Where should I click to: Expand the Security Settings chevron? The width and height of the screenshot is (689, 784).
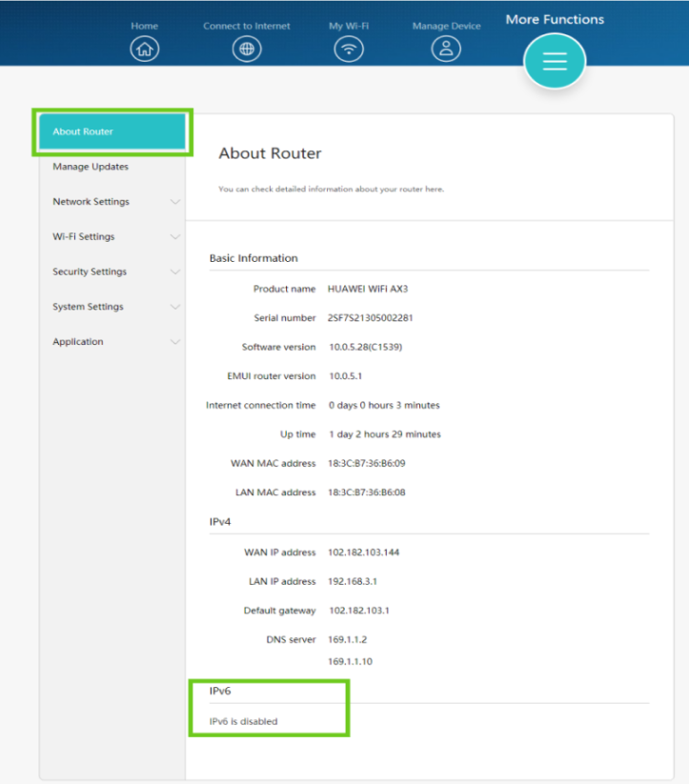[174, 271]
